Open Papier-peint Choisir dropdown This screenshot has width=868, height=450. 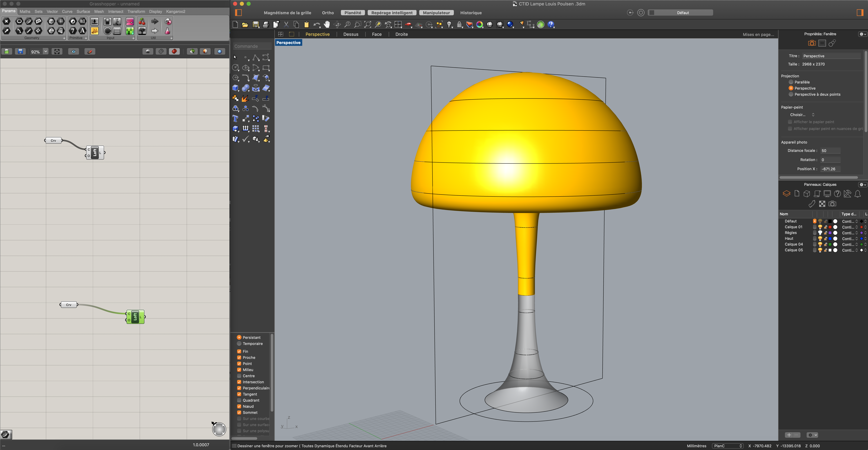click(802, 115)
